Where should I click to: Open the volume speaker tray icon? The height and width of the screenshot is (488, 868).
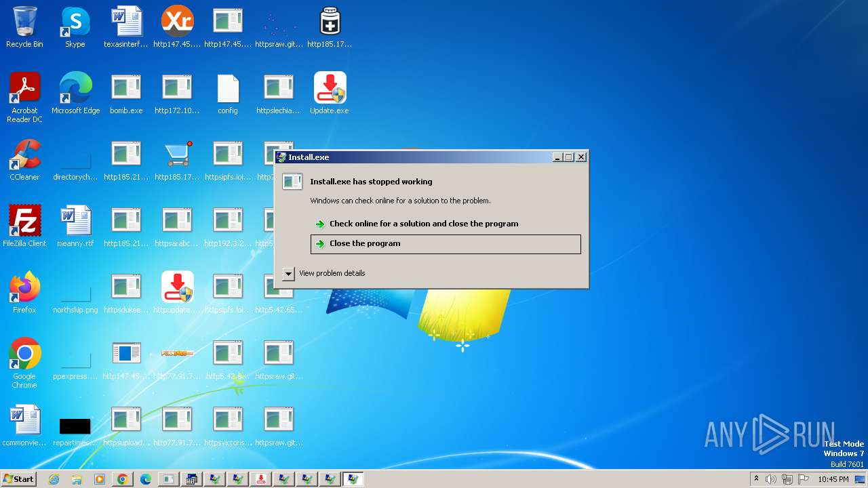click(x=771, y=479)
